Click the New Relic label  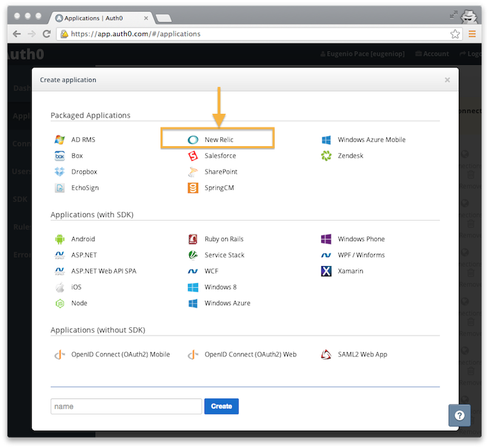click(219, 139)
